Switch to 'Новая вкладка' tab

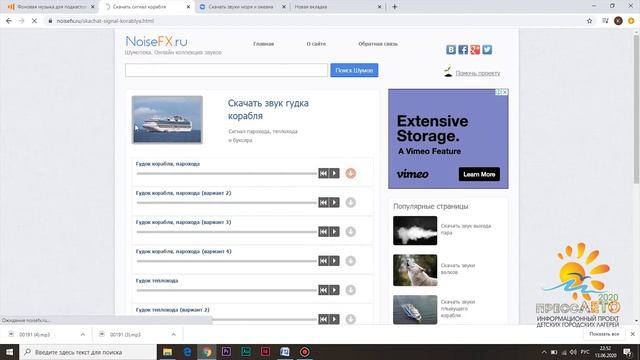(337, 7)
